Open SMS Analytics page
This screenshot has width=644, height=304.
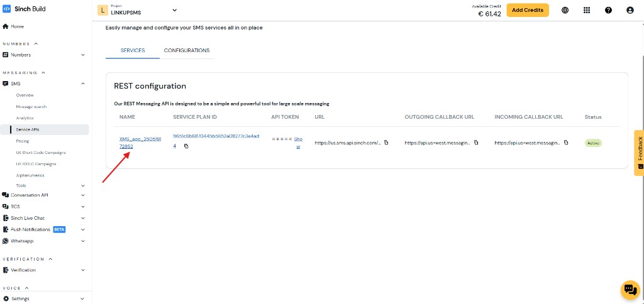(25, 118)
